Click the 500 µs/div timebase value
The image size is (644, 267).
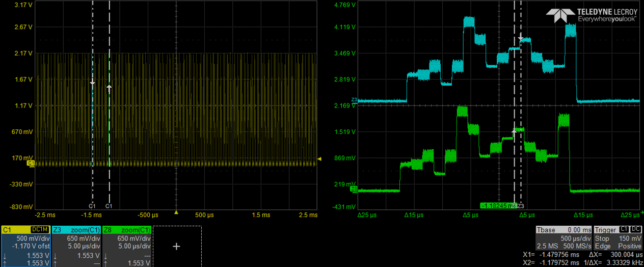click(576, 238)
